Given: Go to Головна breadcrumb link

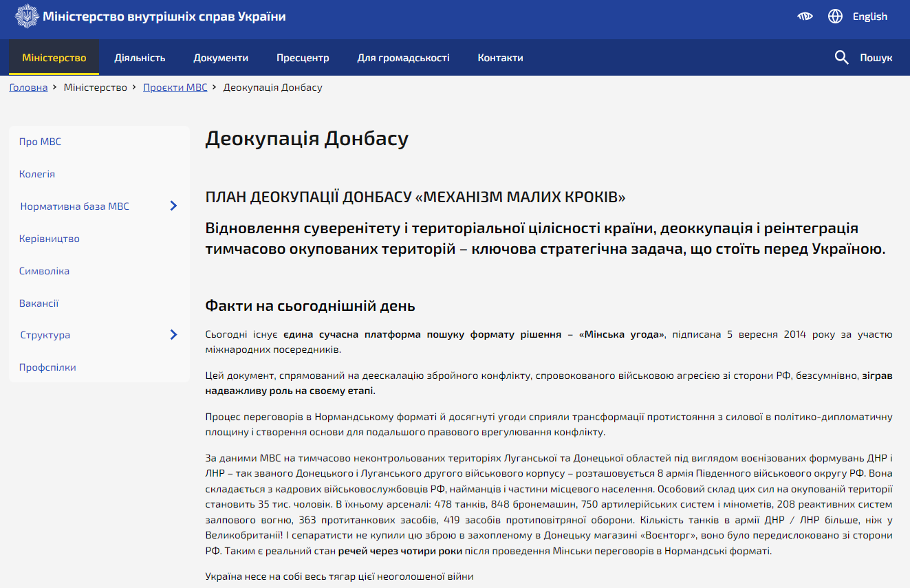Looking at the screenshot, I should point(28,87).
